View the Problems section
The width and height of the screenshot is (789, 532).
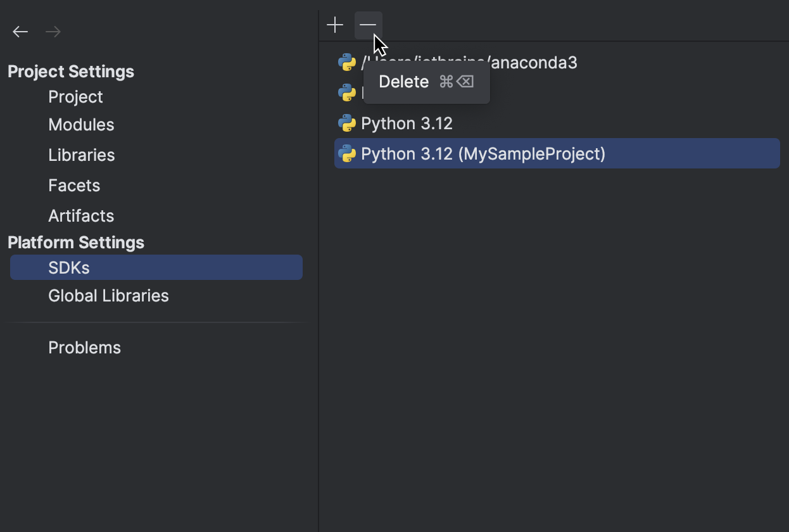84,347
